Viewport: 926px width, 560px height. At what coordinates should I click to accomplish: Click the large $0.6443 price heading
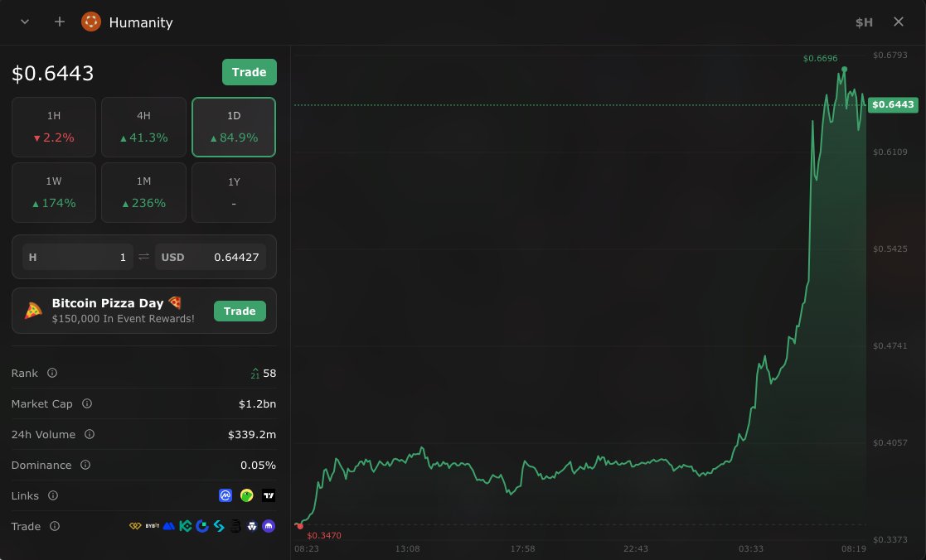pos(52,73)
